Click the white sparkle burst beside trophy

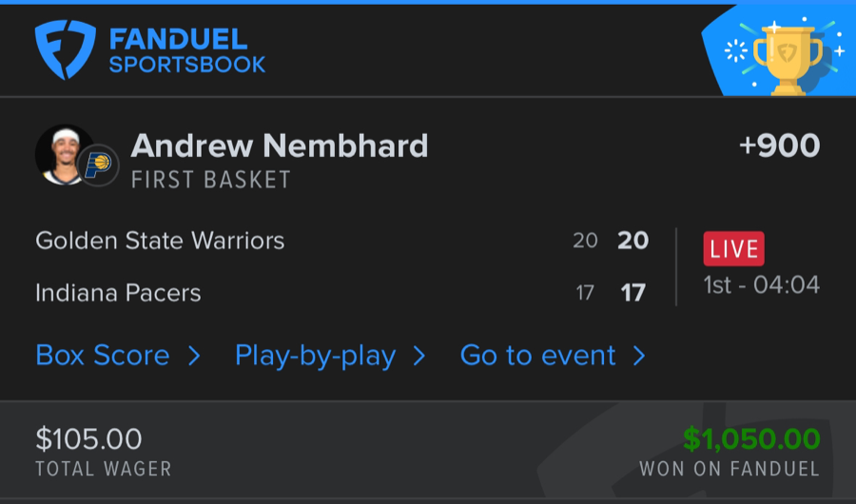pos(737,51)
